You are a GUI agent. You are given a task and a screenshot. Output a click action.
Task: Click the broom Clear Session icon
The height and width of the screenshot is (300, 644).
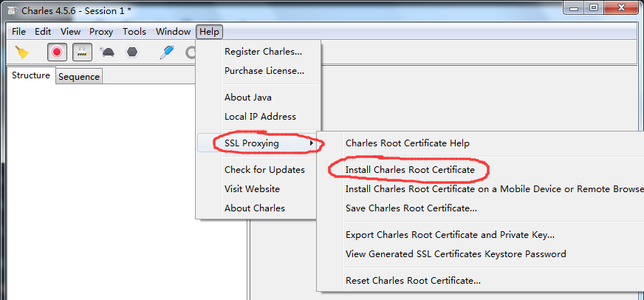coord(22,52)
